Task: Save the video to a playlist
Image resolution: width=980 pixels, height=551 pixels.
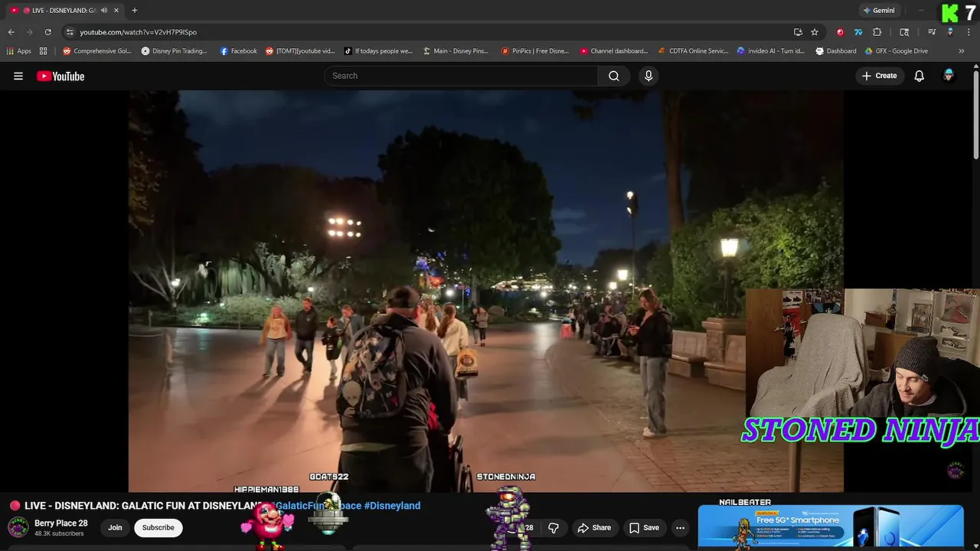Action: click(x=644, y=527)
